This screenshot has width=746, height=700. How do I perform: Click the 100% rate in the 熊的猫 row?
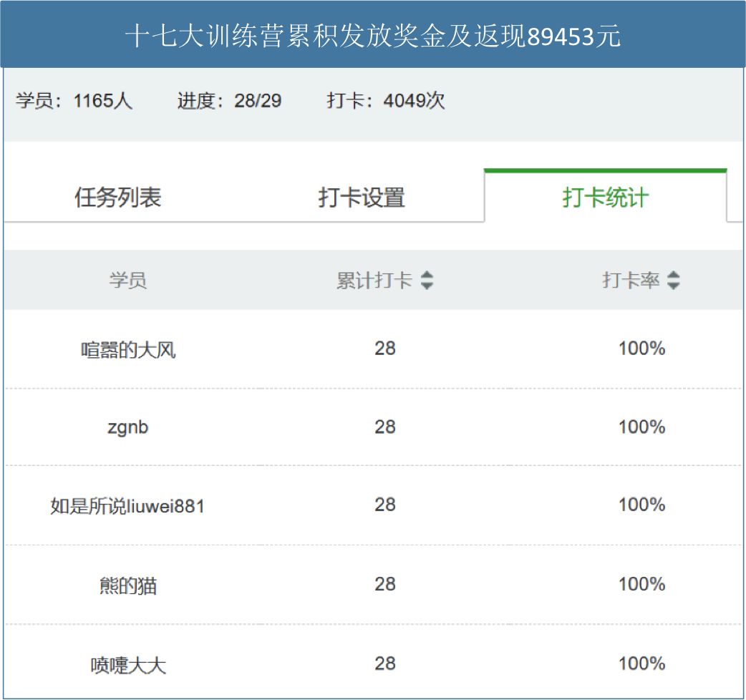pyautogui.click(x=641, y=585)
